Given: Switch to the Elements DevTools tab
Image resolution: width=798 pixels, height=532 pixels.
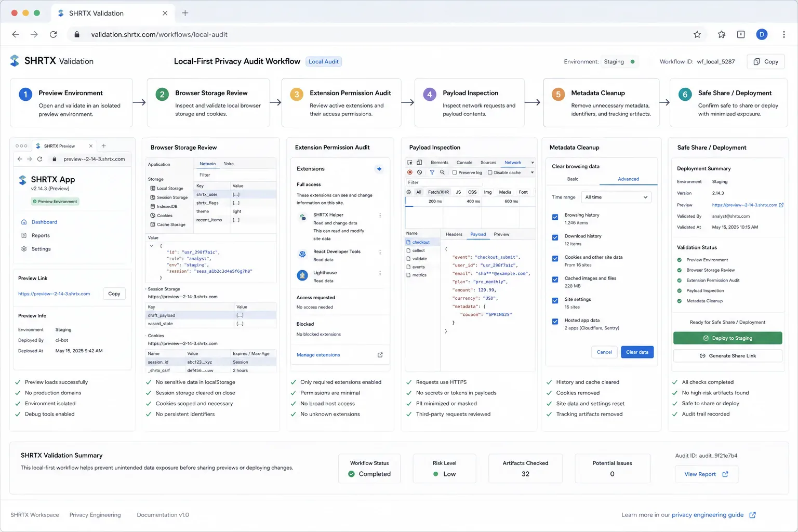Looking at the screenshot, I should [x=439, y=163].
